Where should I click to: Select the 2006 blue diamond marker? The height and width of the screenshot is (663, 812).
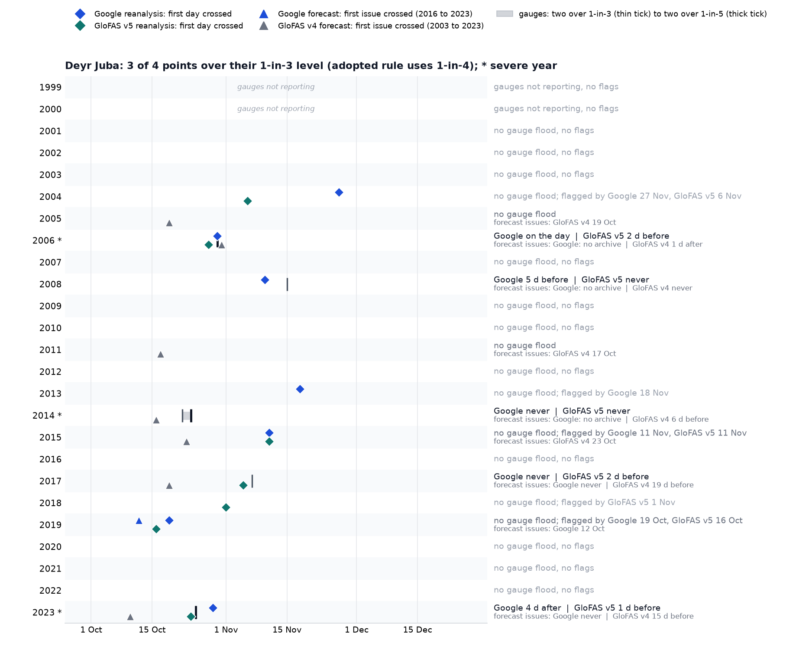(217, 236)
